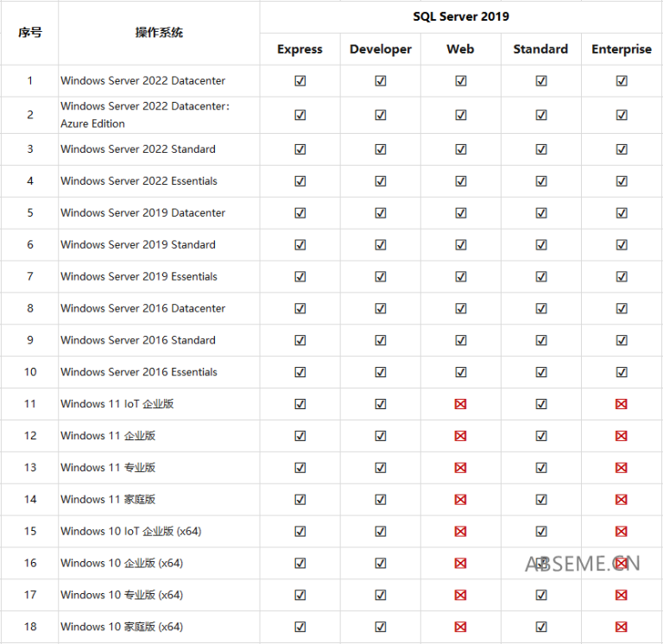Select the 序号 column header

point(30,33)
